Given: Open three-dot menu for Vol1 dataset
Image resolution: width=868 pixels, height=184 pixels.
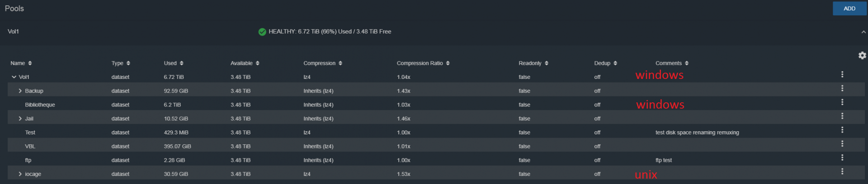Looking at the screenshot, I should [x=842, y=74].
